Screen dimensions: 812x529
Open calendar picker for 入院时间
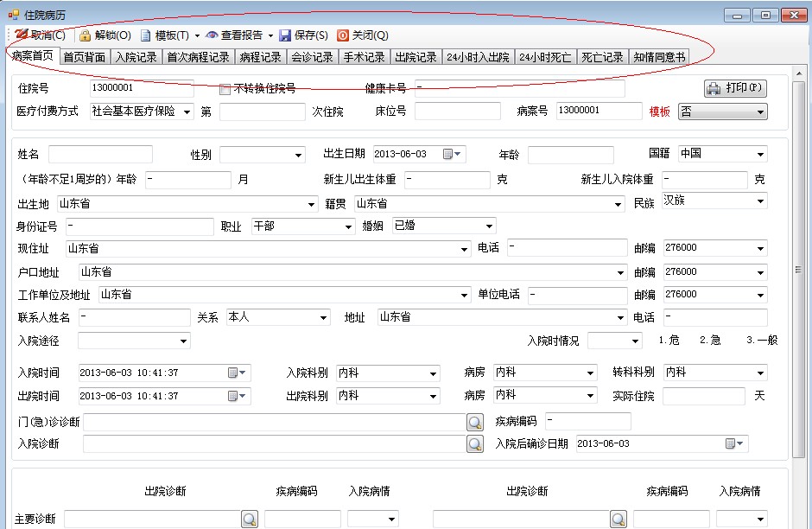coord(238,373)
